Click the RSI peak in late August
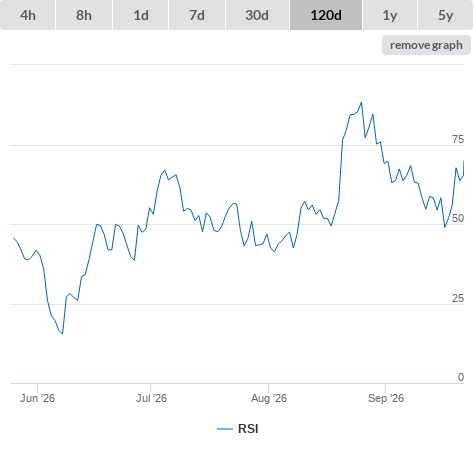The image size is (474, 455). click(x=361, y=102)
